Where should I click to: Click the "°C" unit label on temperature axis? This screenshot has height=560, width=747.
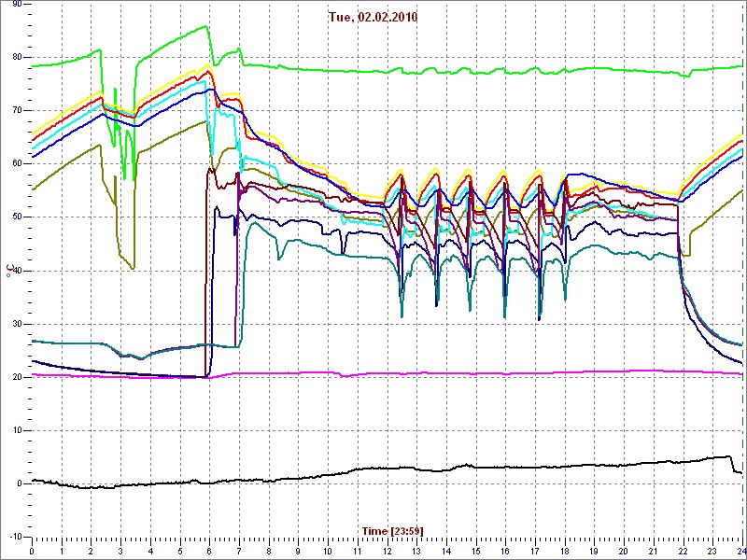pyautogui.click(x=8, y=271)
